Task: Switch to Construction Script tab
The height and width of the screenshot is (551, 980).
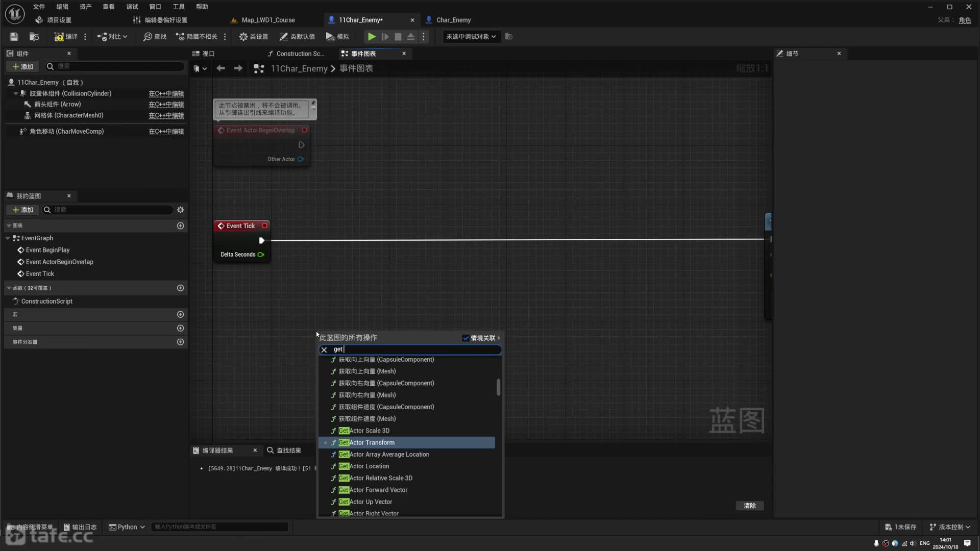Action: click(x=300, y=54)
